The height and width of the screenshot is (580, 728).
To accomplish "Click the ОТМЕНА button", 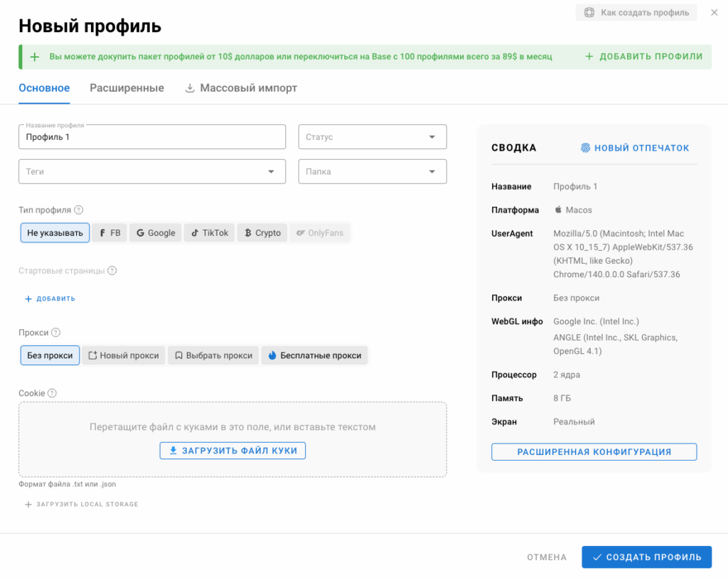I will [547, 557].
